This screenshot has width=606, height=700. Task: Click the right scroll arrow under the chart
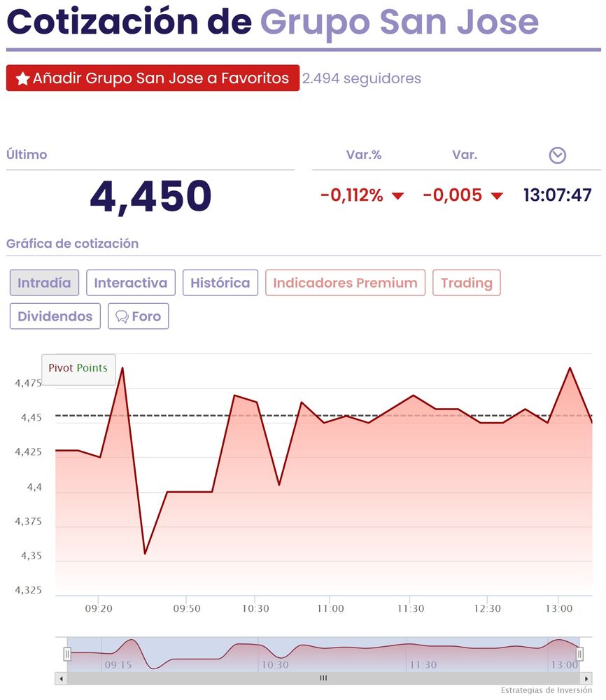[x=586, y=678]
